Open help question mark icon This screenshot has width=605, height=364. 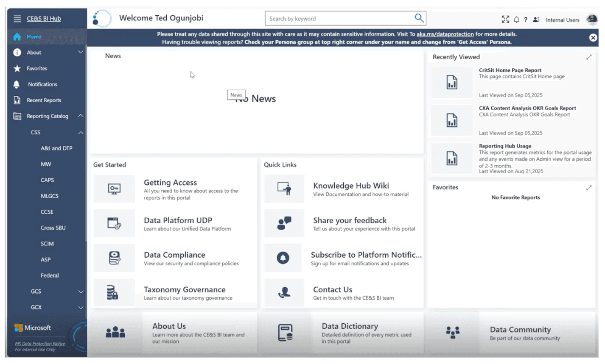[x=526, y=19]
